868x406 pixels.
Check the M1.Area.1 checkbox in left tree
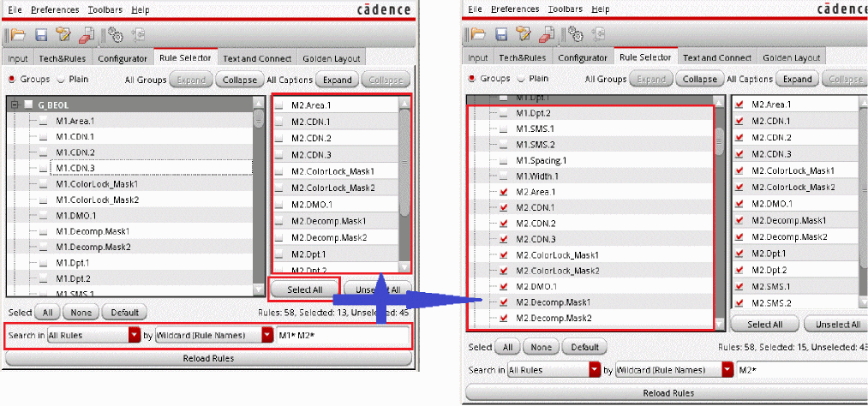pos(44,121)
